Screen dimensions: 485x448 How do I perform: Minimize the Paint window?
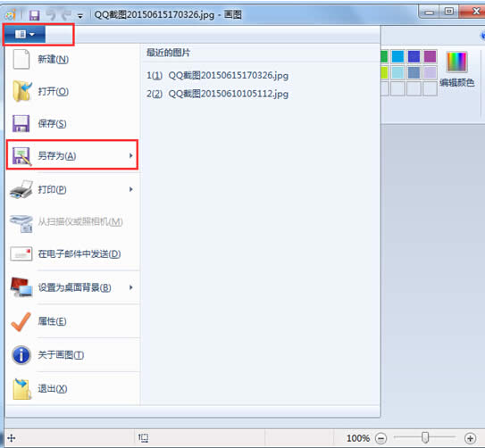coord(429,12)
